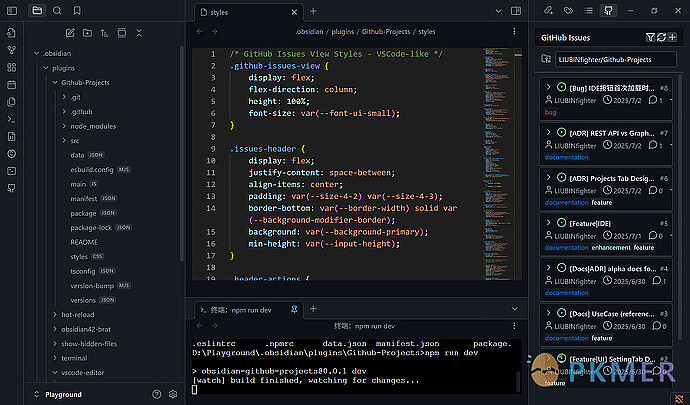Open the backlinks tab in right sidebar
This screenshot has width=690, height=405.
(548, 11)
